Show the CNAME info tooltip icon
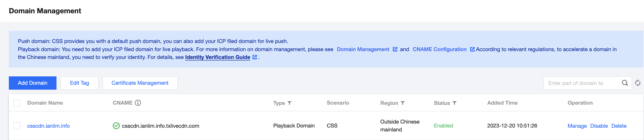This screenshot has height=140, width=644. (x=138, y=103)
